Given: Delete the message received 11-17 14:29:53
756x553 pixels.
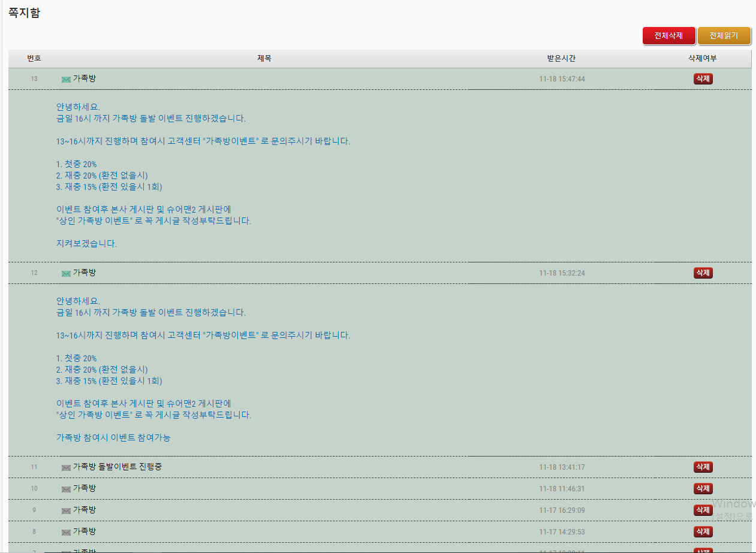Looking at the screenshot, I should point(703,531).
